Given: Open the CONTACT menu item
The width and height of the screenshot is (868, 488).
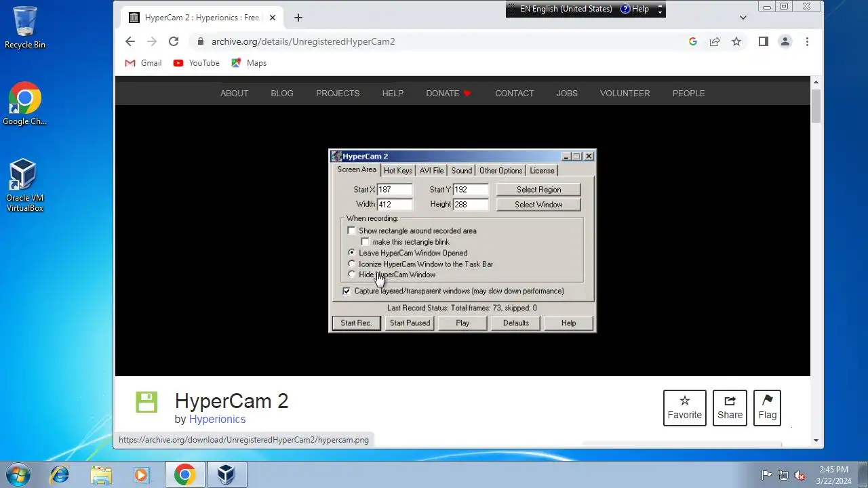Looking at the screenshot, I should tap(514, 94).
